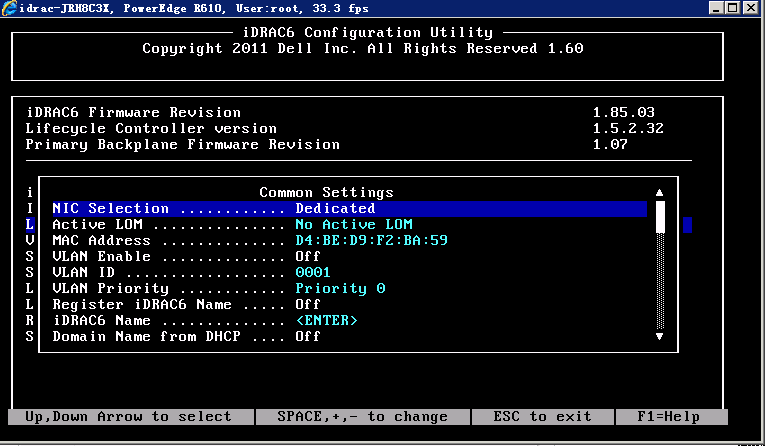Select Domain Name from DHCP label
This screenshot has width=765, height=446.
146,337
